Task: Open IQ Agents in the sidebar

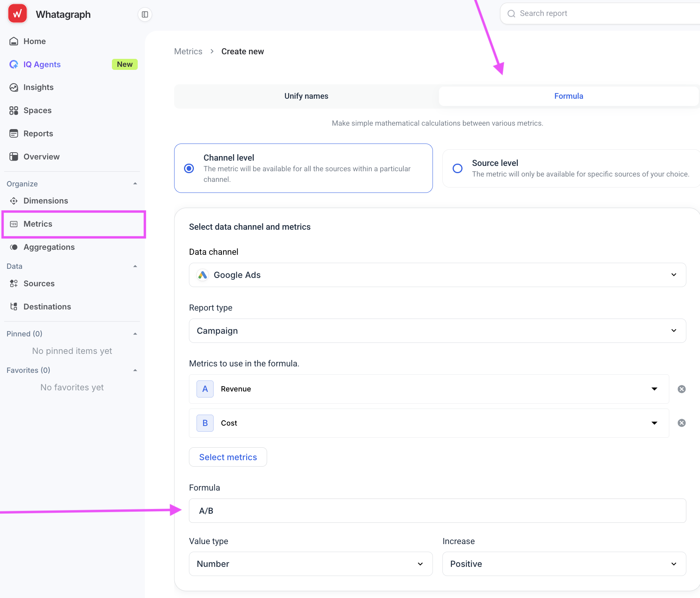Action: [42, 65]
